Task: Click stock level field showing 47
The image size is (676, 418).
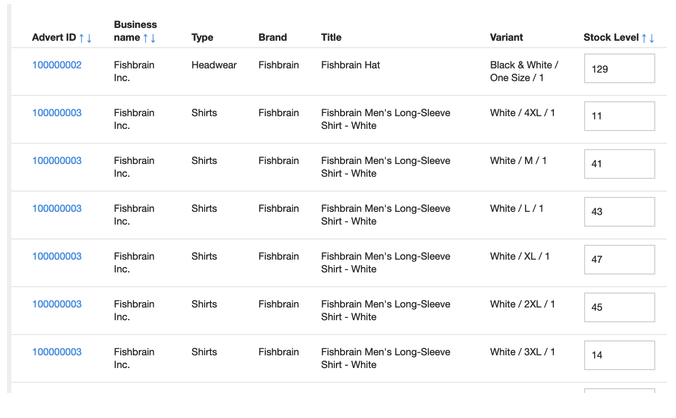Action: pyautogui.click(x=619, y=260)
